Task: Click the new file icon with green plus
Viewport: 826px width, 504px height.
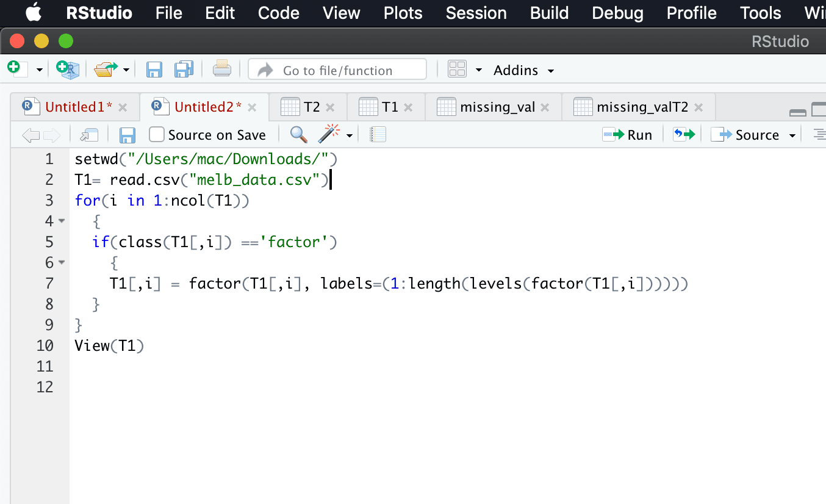Action: click(x=17, y=70)
